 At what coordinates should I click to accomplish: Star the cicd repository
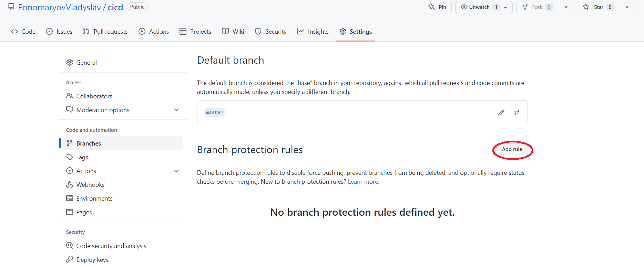pyautogui.click(x=598, y=7)
